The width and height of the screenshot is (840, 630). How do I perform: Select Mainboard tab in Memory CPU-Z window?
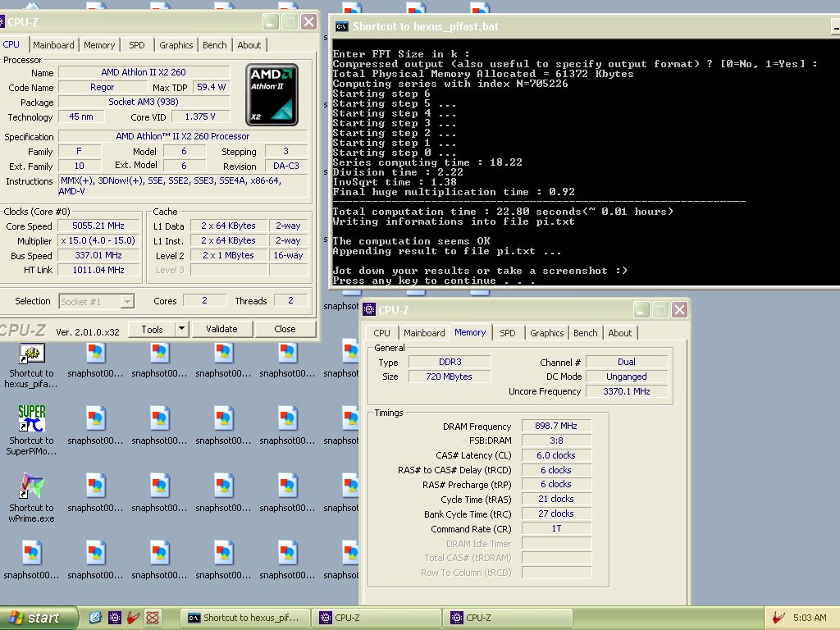424,333
